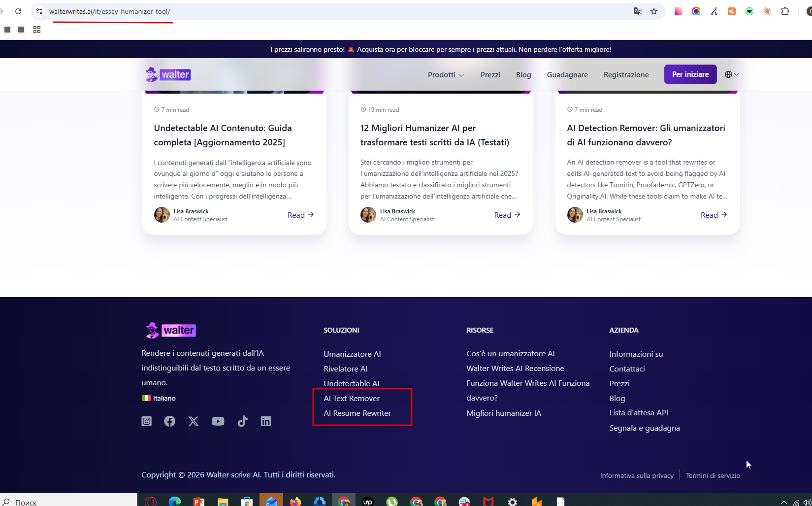Open Walter's Facebook page from footer
Image resolution: width=812 pixels, height=506 pixels.
tap(169, 421)
